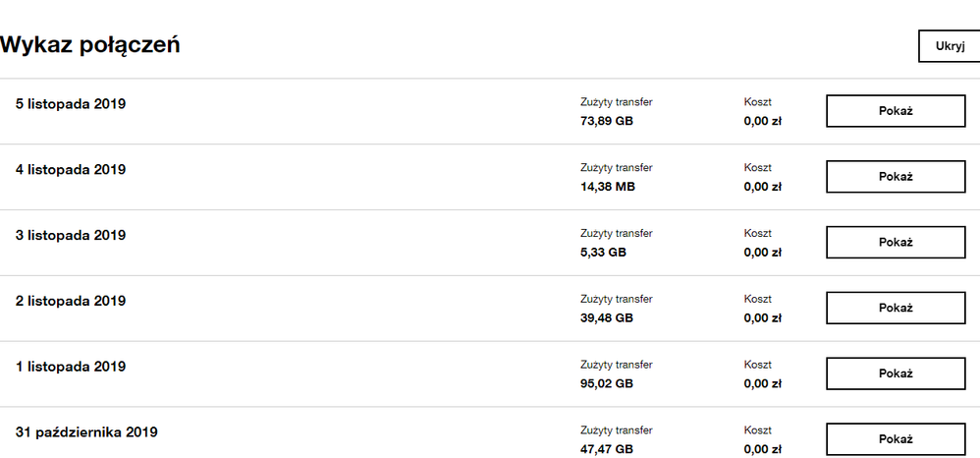The width and height of the screenshot is (980, 458).
Task: Select the 39,48 GB transfer amount
Action: 607,318
